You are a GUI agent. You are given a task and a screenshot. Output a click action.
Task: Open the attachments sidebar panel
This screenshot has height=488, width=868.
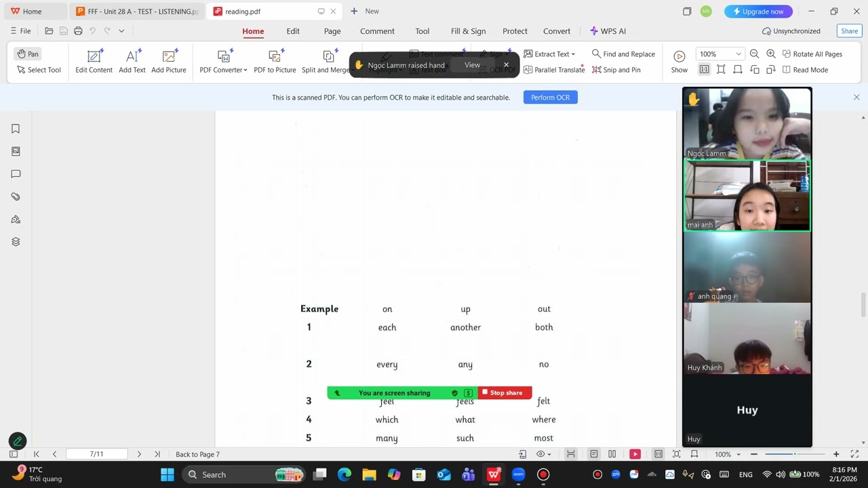coord(16,197)
